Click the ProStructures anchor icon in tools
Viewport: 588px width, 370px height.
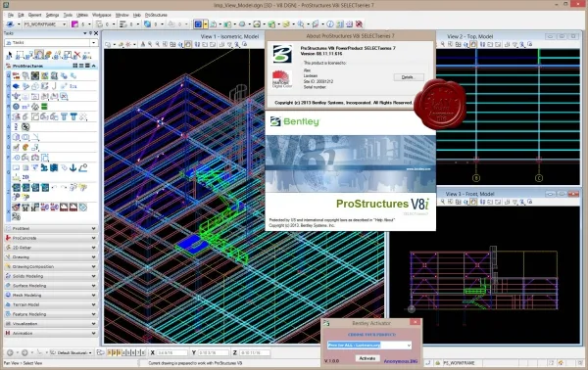73,167
